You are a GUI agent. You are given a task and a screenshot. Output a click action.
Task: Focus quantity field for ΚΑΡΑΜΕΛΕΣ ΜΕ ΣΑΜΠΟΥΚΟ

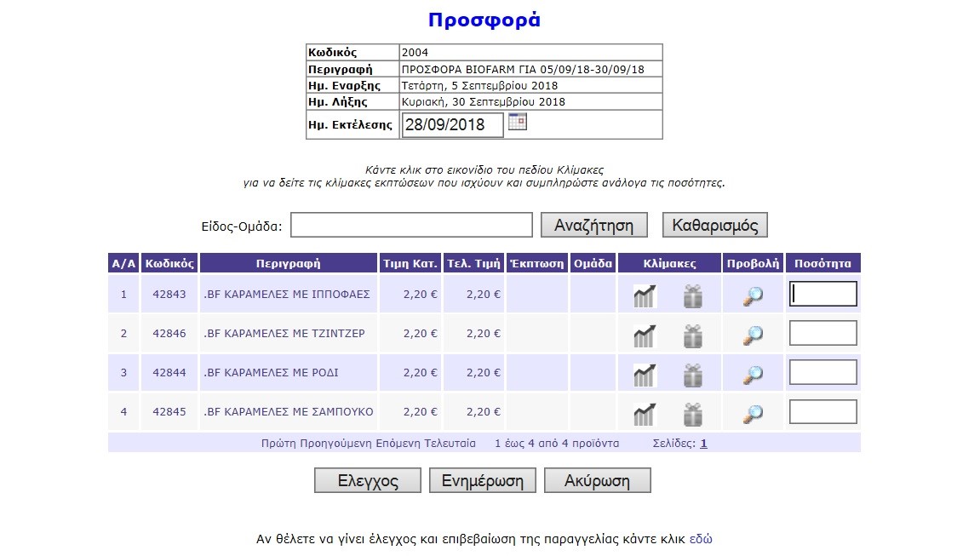pyautogui.click(x=822, y=412)
